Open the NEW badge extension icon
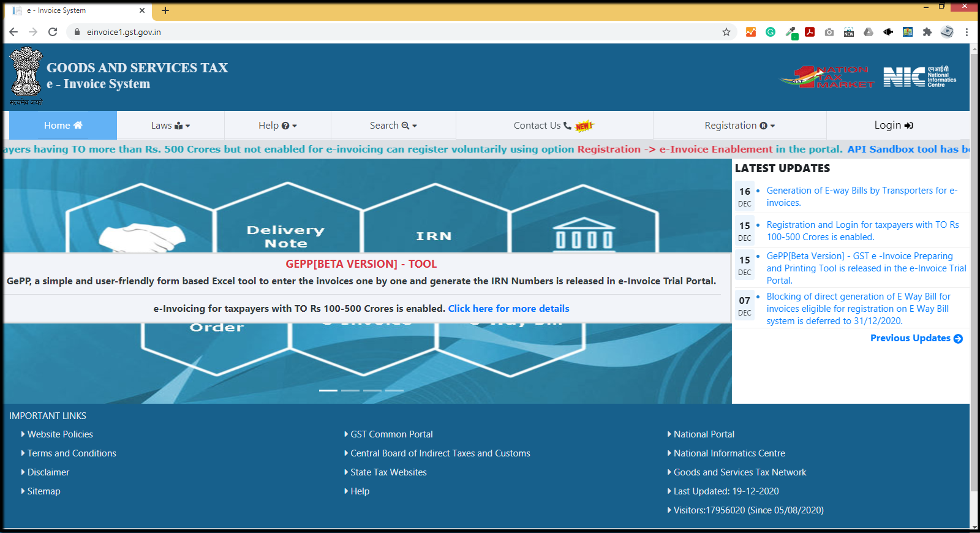This screenshot has width=980, height=533. 849,32
